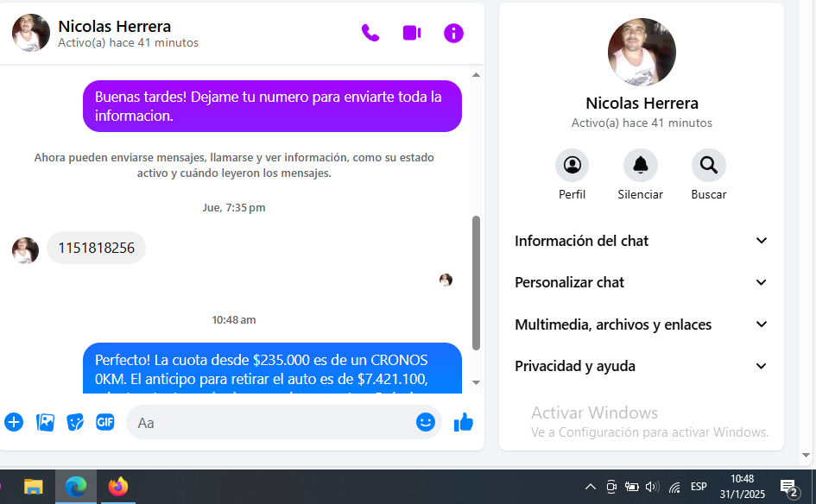The width and height of the screenshot is (816, 504).
Task: Mute conversation with Silenciar bell
Action: point(640,165)
